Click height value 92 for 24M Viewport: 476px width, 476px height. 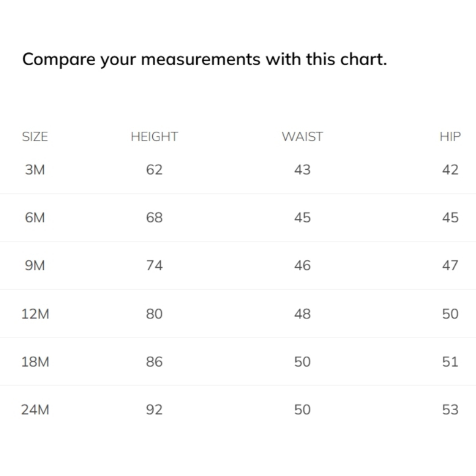(154, 409)
